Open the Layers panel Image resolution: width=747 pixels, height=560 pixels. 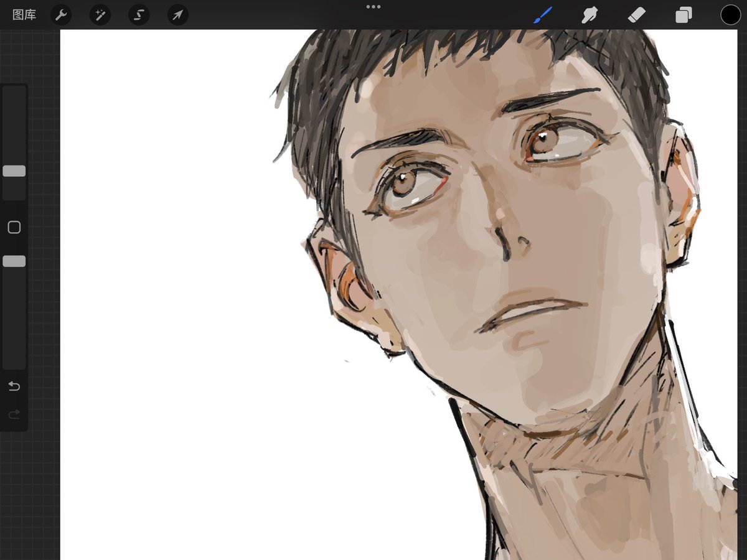(x=684, y=15)
